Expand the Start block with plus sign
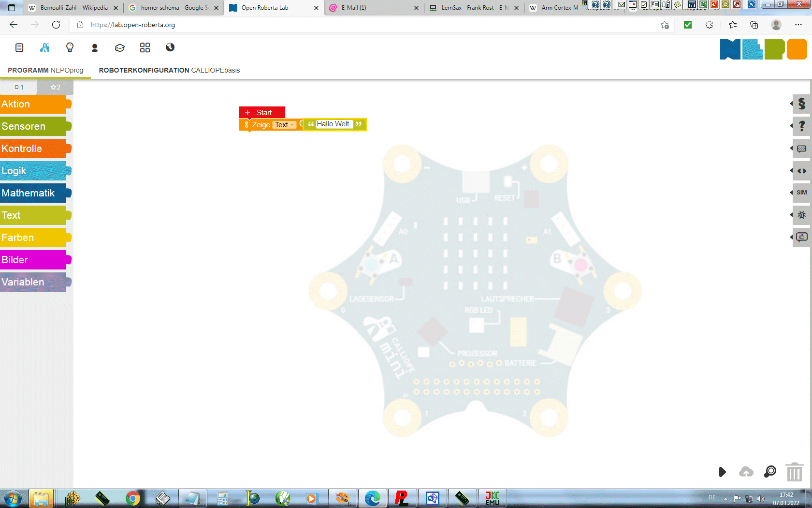The image size is (812, 508). coord(247,113)
